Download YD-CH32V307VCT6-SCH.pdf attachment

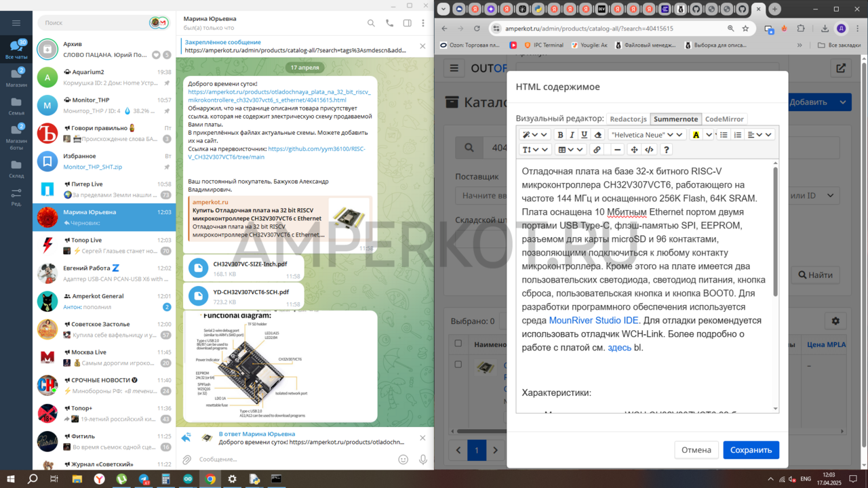click(x=199, y=296)
